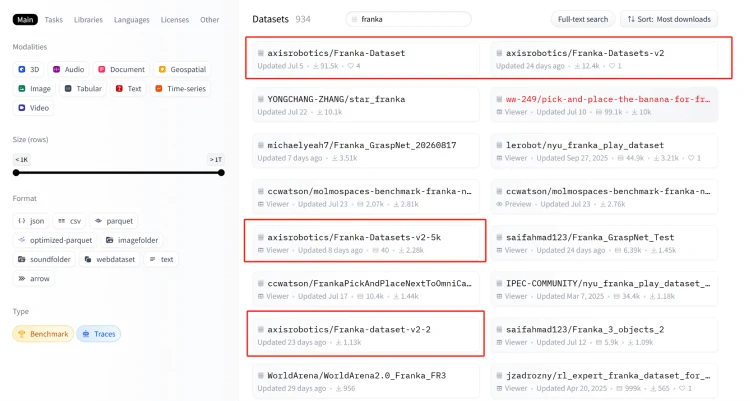Filter by Traces type
The image size is (750, 401).
tap(99, 334)
